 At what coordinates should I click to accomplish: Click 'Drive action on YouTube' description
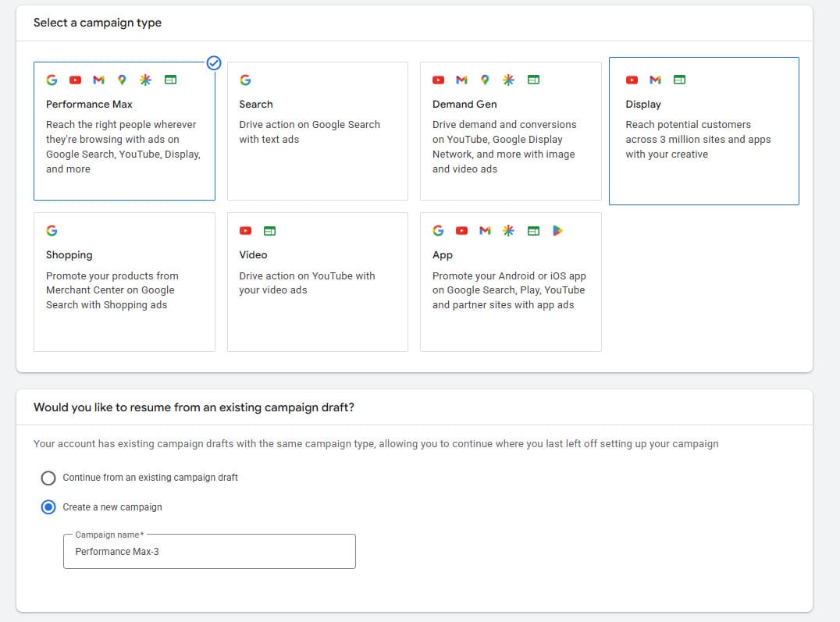(307, 283)
